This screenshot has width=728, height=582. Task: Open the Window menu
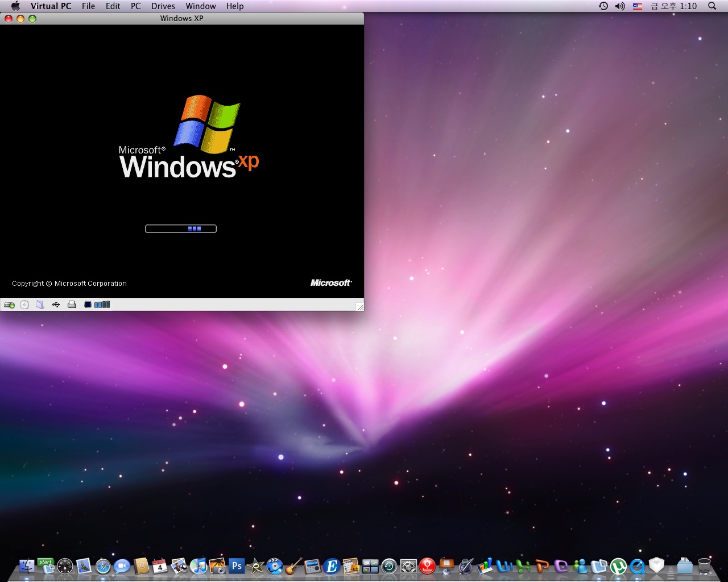click(201, 6)
